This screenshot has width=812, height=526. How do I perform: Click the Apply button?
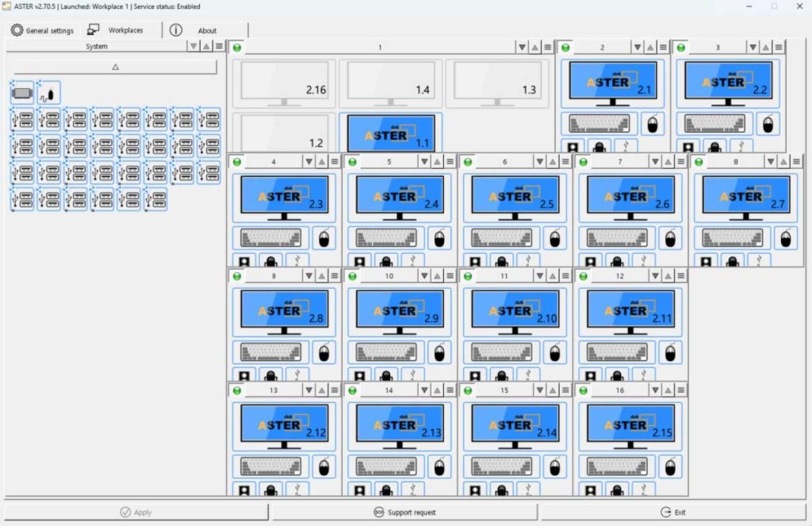(x=136, y=512)
